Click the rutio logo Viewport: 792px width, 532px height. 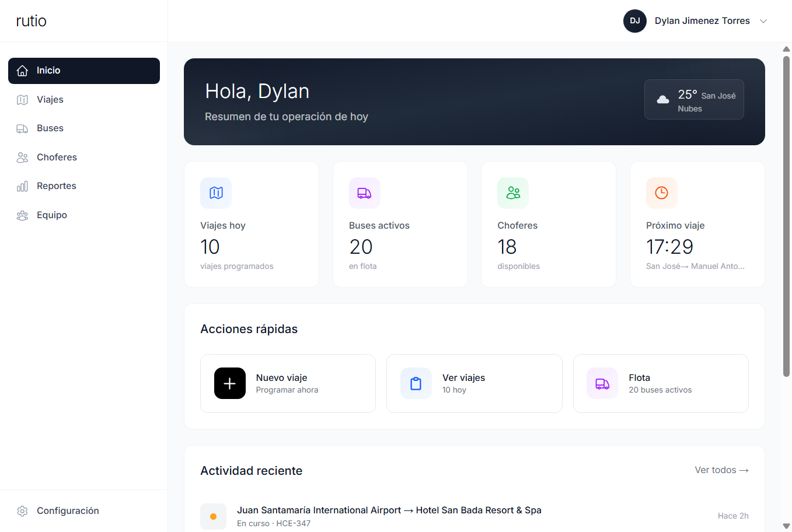tap(30, 20)
